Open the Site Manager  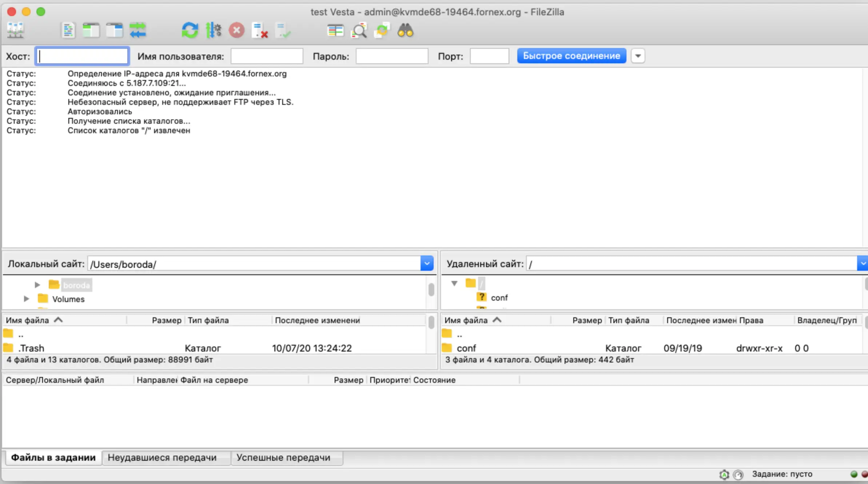click(x=15, y=31)
